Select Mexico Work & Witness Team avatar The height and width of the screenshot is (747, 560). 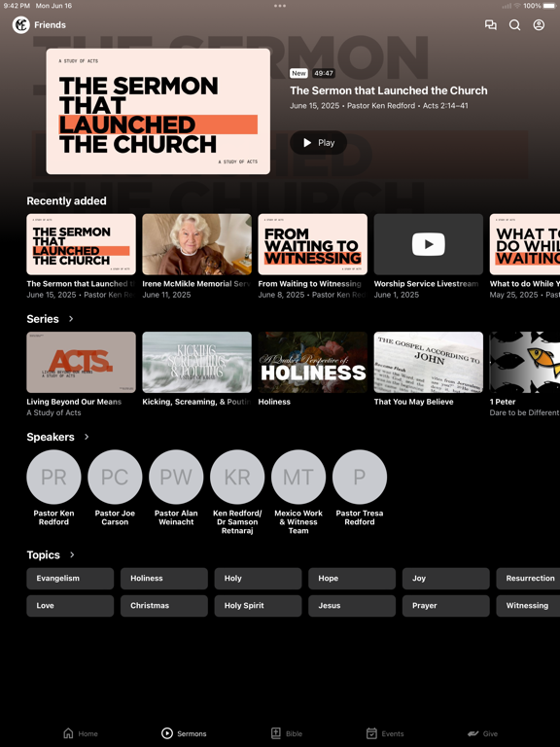(298, 477)
